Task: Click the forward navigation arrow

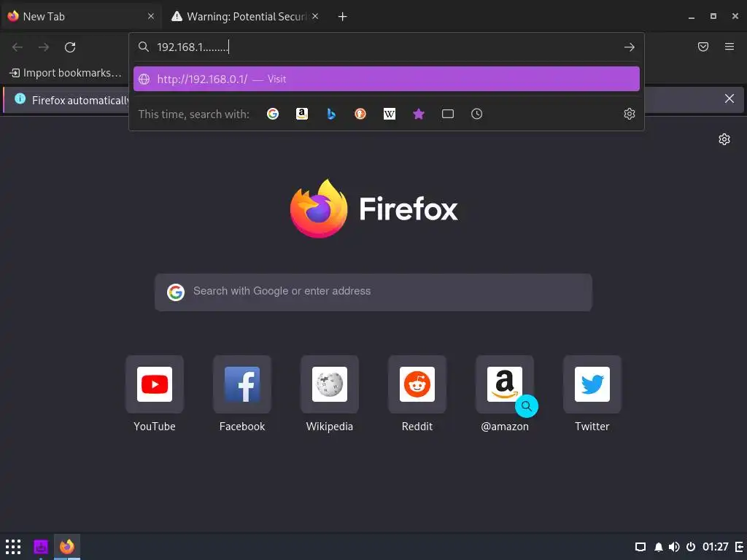Action: pos(43,47)
